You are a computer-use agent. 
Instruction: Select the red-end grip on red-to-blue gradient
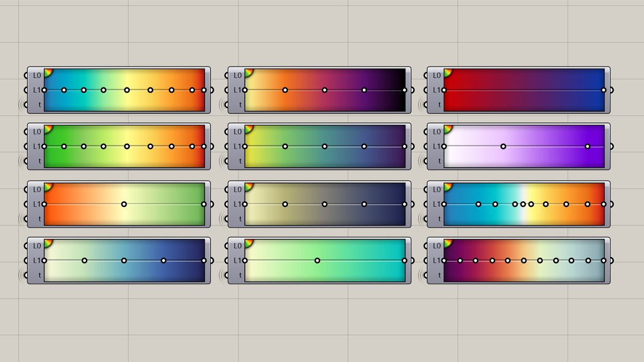(444, 90)
